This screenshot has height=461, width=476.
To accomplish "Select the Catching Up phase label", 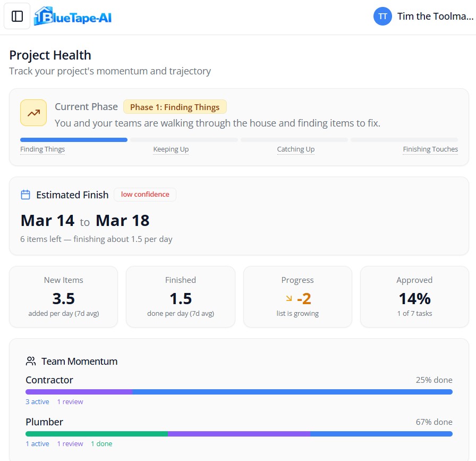I will [296, 149].
